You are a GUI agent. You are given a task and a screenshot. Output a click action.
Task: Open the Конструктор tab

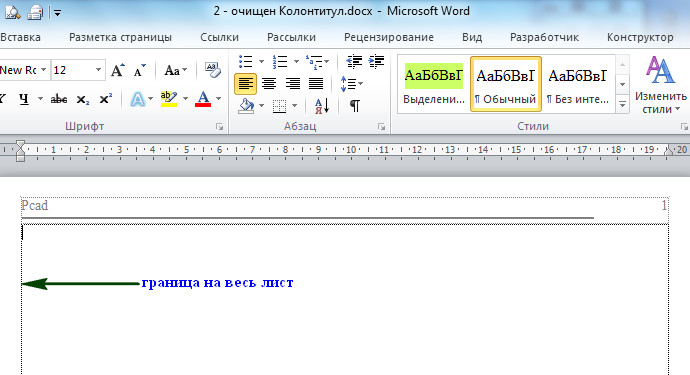(x=640, y=37)
